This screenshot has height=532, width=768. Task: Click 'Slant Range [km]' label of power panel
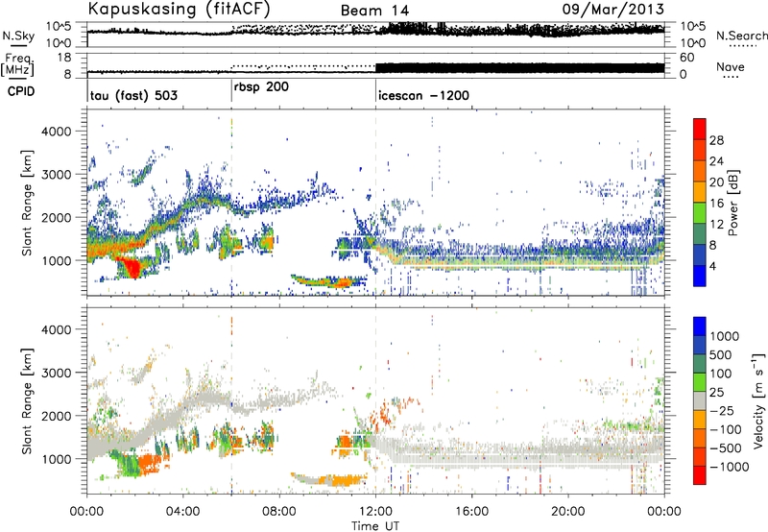click(x=27, y=203)
